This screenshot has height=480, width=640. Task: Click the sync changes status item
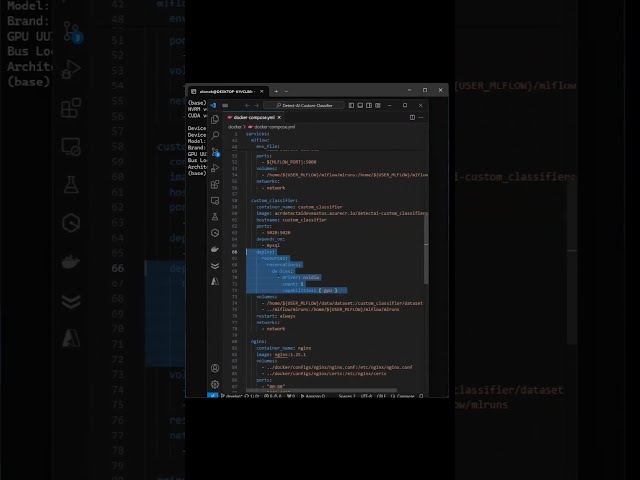(x=252, y=396)
